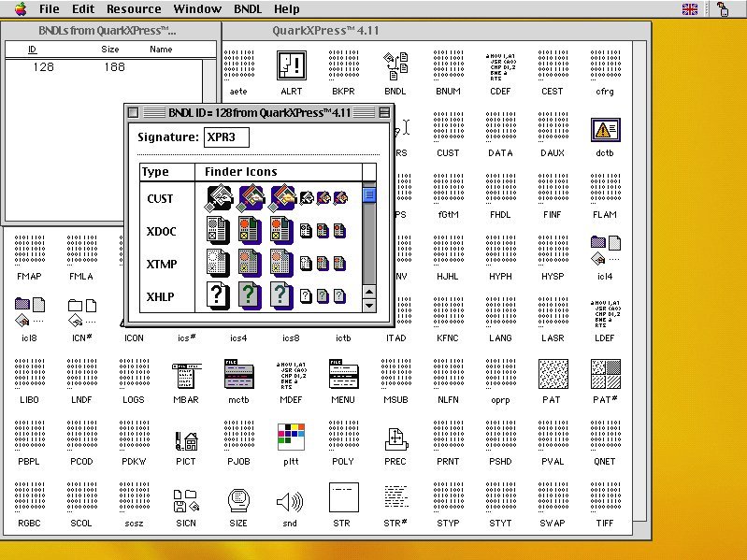Select the dctb resource icon
The width and height of the screenshot is (747, 560).
(x=605, y=130)
